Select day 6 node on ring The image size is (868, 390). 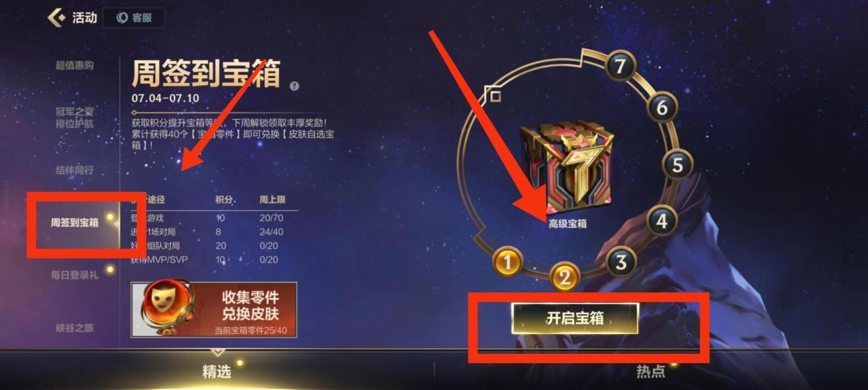662,107
